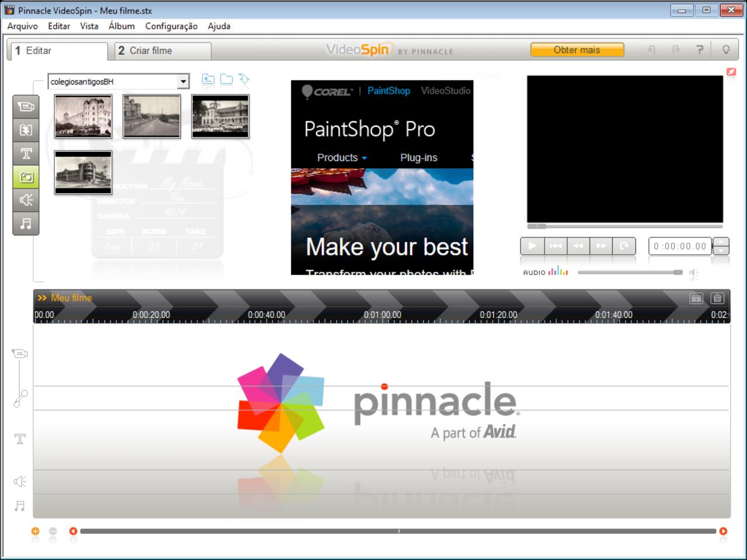Adjust the audio volume slider

pyautogui.click(x=630, y=272)
